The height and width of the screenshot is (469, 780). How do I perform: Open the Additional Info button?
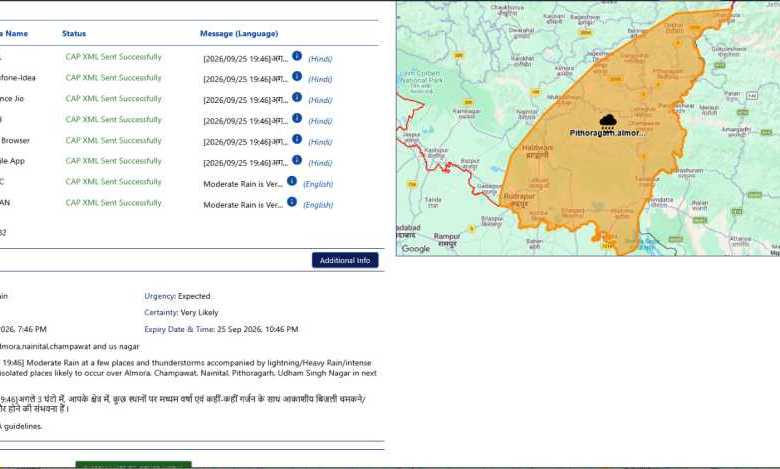click(345, 260)
